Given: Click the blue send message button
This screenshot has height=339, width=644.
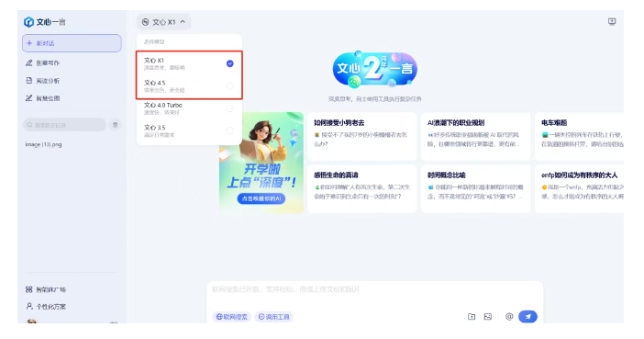Looking at the screenshot, I should point(527,316).
